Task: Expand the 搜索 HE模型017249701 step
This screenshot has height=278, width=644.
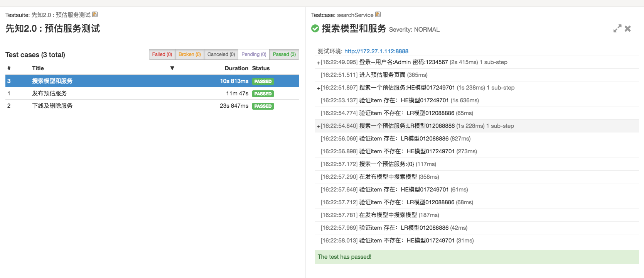Action: tap(319, 88)
